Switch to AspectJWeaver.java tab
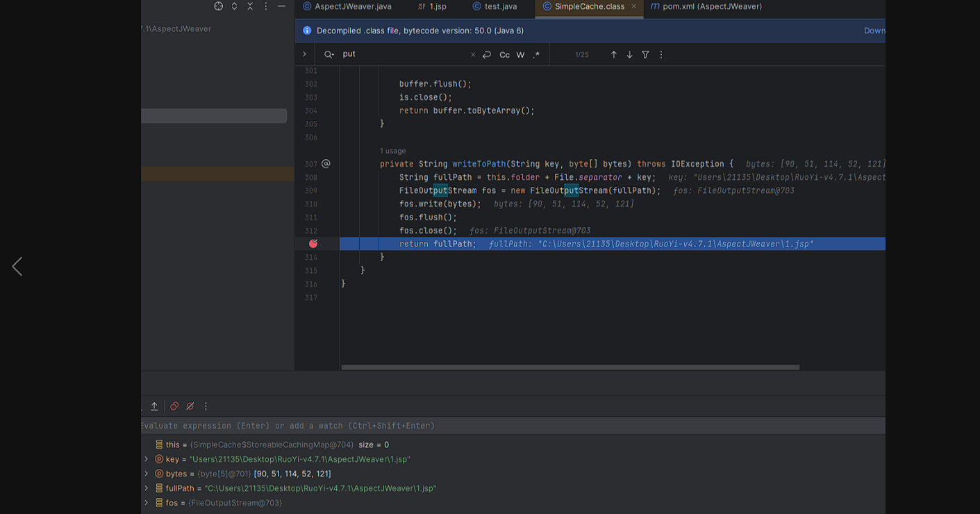Image resolution: width=980 pixels, height=514 pixels. tap(347, 7)
